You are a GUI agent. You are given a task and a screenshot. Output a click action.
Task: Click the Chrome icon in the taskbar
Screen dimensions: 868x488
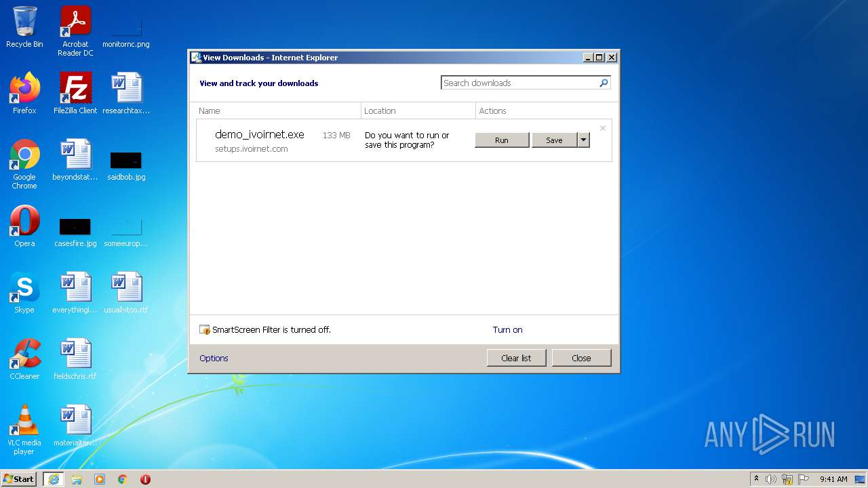pos(123,479)
